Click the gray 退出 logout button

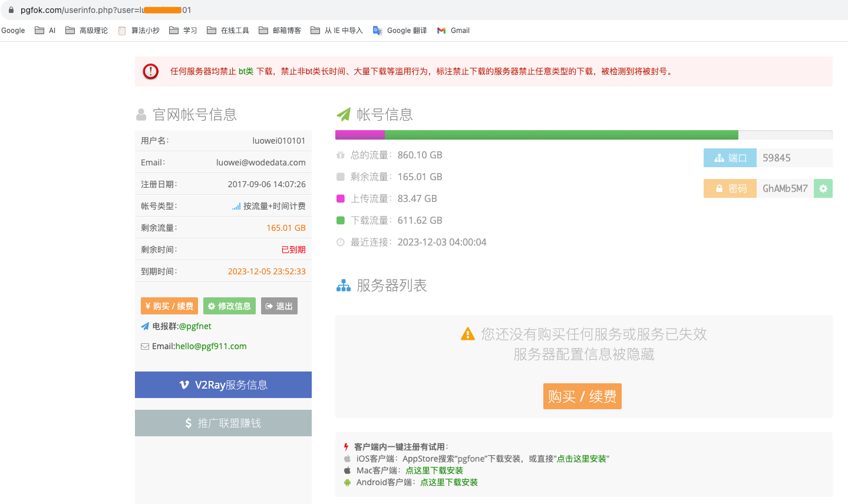coord(279,306)
